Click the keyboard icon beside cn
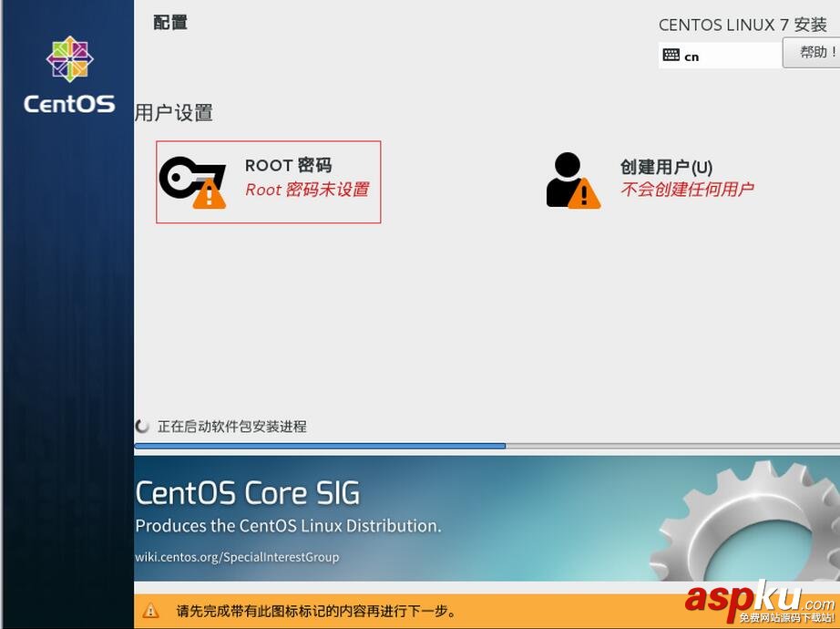The image size is (840, 629). pyautogui.click(x=671, y=55)
